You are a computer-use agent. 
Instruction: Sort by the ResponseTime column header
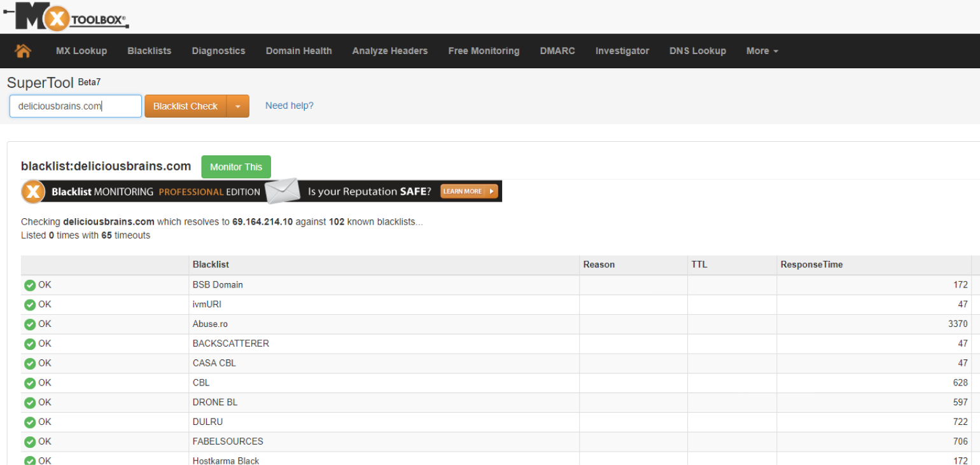[811, 265]
